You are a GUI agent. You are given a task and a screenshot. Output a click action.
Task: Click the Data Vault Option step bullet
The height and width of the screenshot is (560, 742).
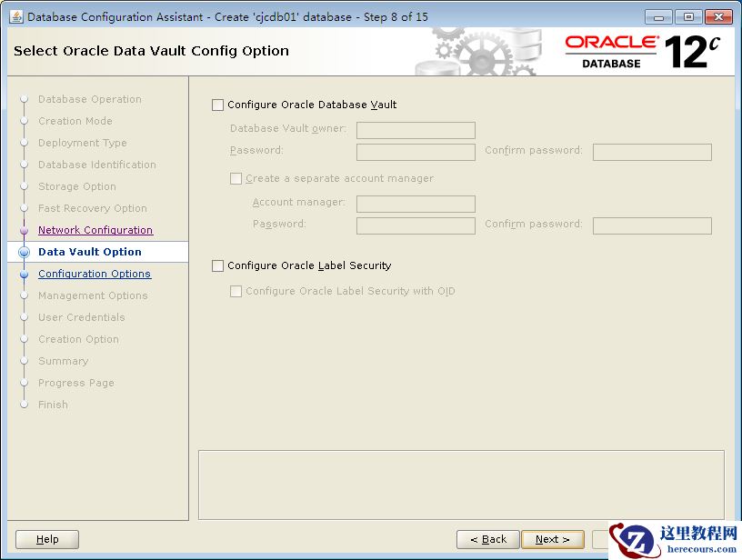tap(25, 252)
